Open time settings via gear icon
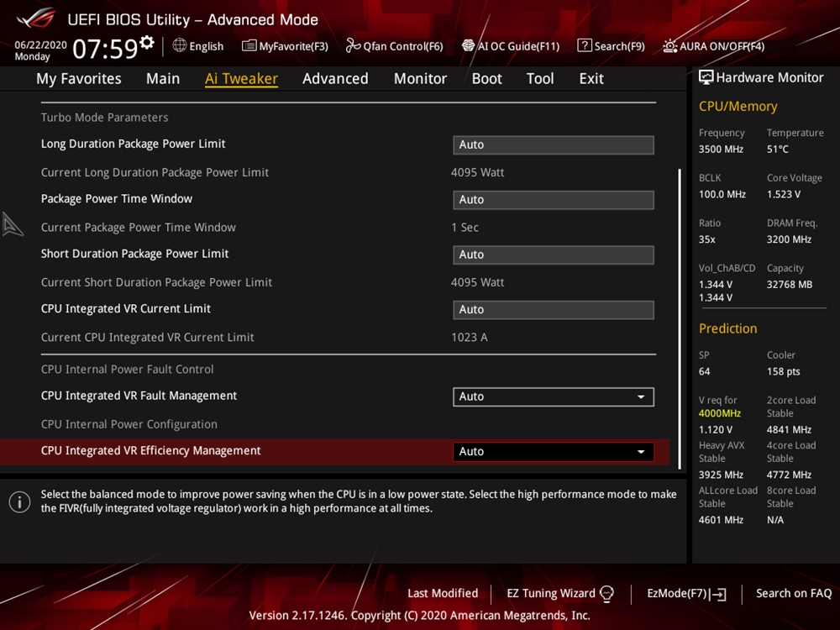The image size is (840, 630). click(x=147, y=42)
